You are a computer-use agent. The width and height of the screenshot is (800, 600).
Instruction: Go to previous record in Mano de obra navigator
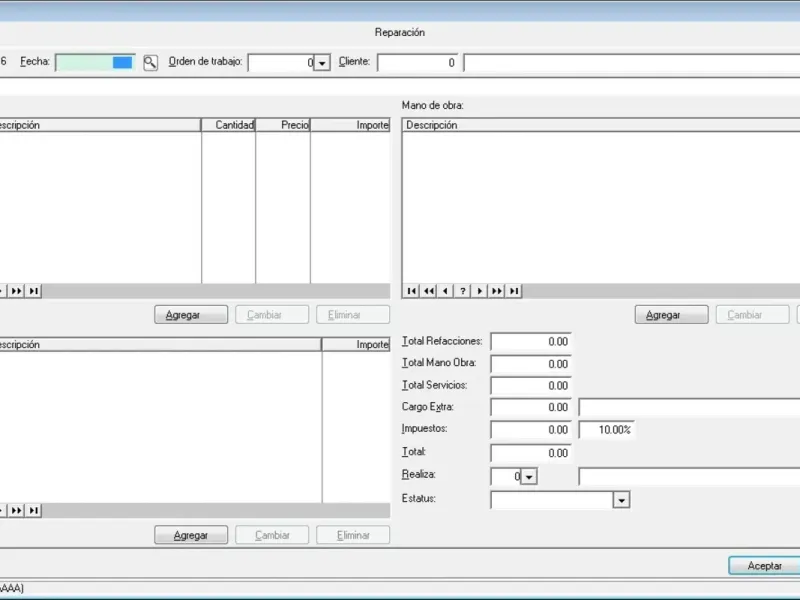point(445,291)
